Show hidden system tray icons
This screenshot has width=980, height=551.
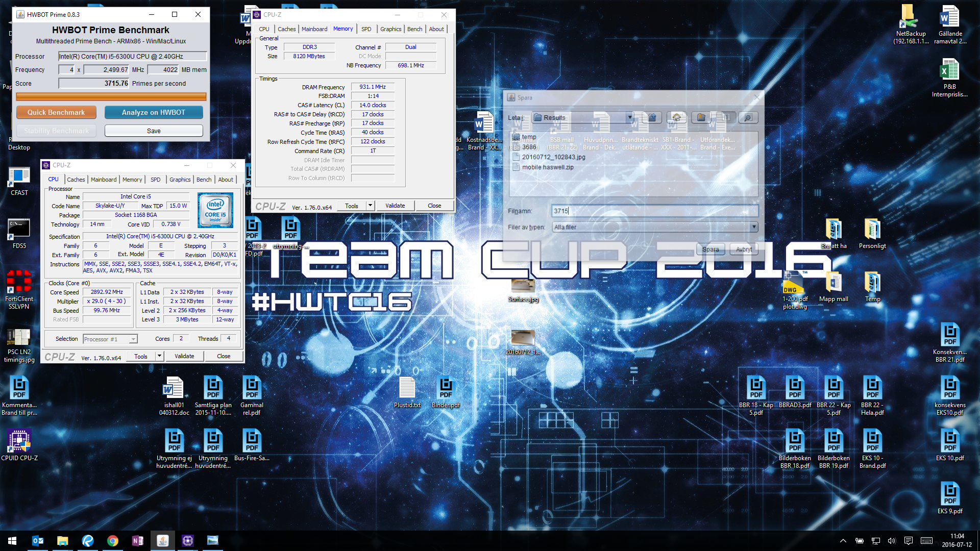(843, 541)
